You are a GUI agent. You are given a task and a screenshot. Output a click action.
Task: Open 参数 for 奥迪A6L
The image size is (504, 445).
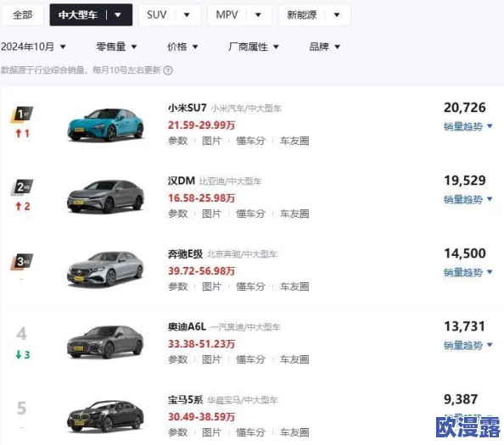point(177,359)
